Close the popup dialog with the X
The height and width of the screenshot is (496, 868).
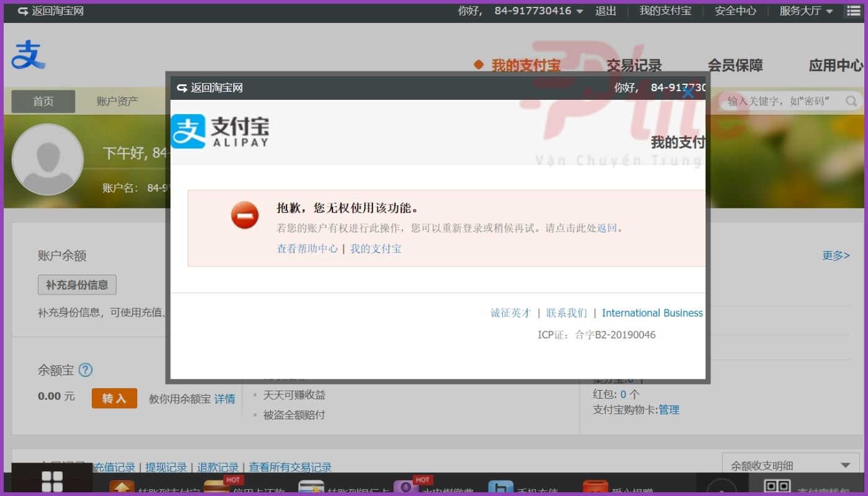coord(688,93)
